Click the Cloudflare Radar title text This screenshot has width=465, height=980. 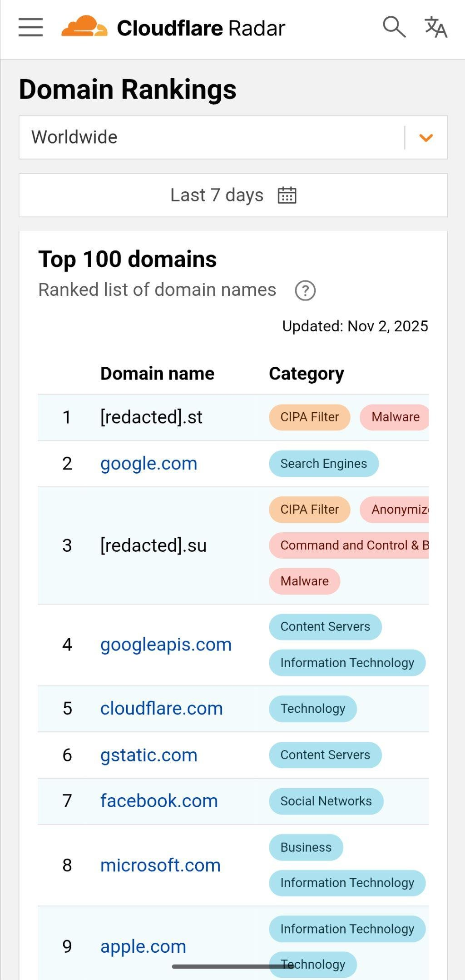pyautogui.click(x=201, y=28)
